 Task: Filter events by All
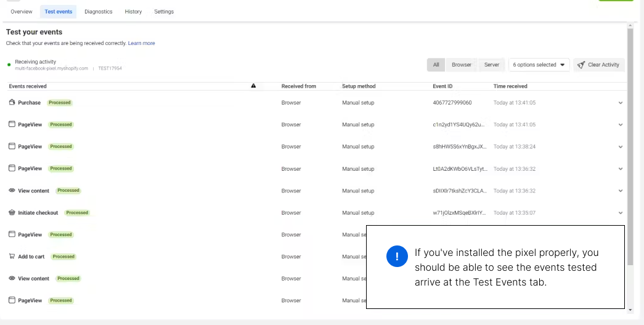point(436,65)
